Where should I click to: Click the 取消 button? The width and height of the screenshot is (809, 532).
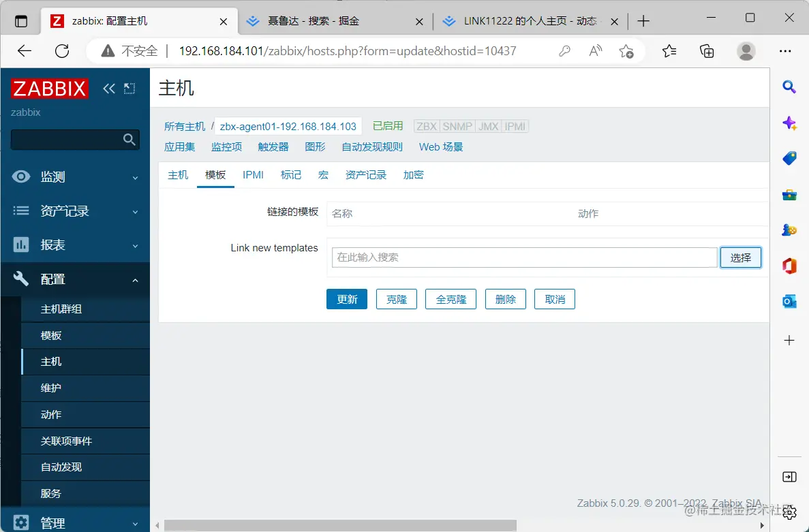click(555, 299)
